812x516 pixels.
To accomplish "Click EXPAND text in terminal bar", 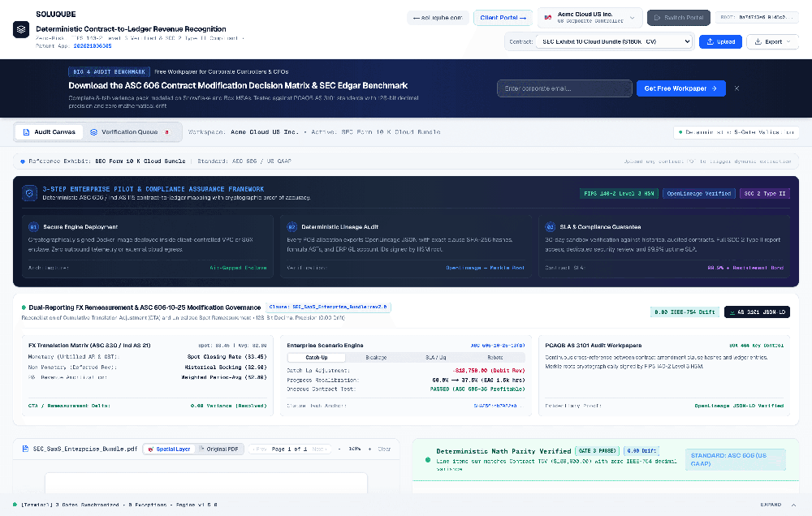I will pos(771,505).
